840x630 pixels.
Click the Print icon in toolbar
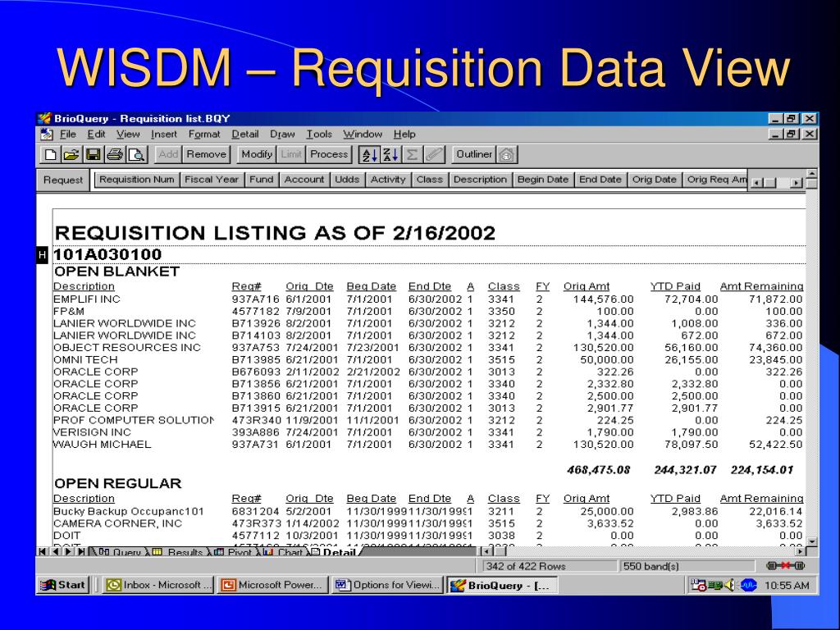pos(115,155)
